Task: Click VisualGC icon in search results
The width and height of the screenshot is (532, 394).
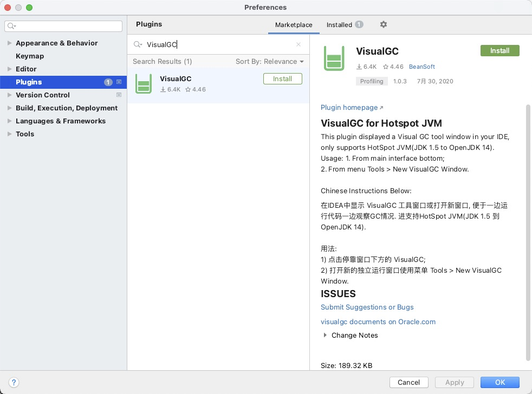Action: tap(144, 84)
